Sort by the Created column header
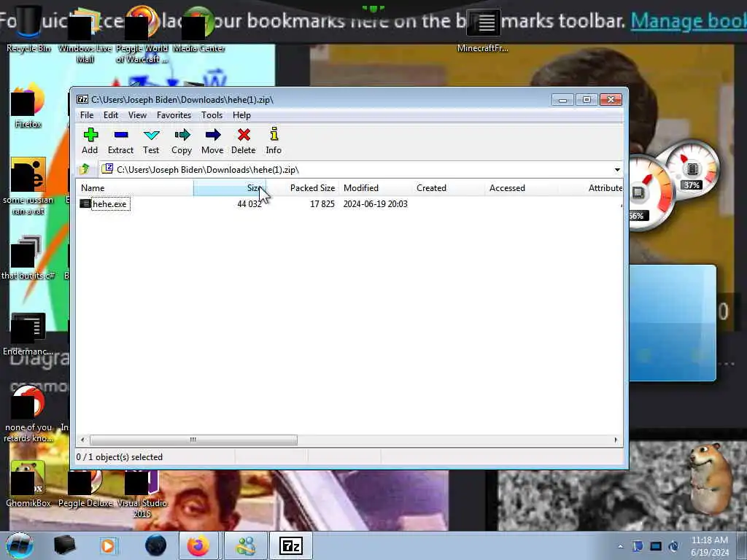This screenshot has width=747, height=560. (x=449, y=188)
